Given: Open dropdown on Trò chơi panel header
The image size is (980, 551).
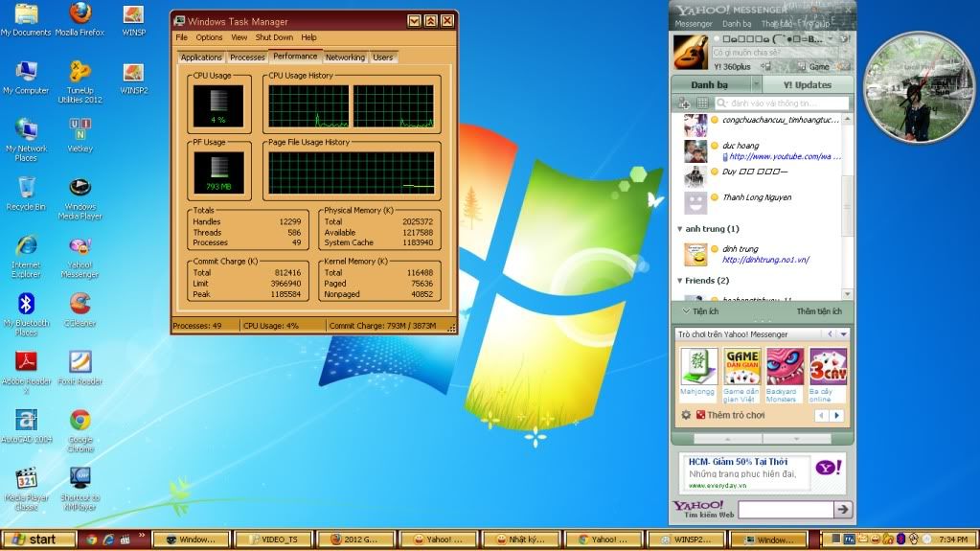Looking at the screenshot, I should (843, 334).
